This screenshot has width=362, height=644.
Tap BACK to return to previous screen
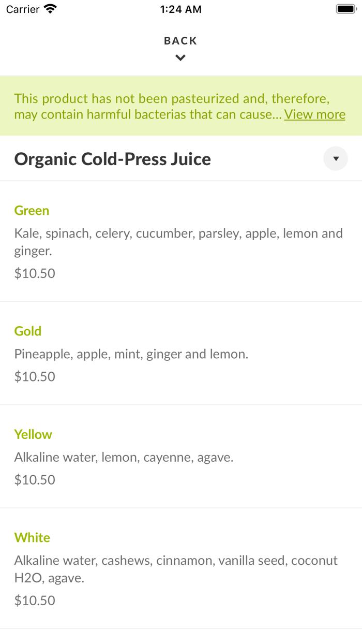[180, 40]
